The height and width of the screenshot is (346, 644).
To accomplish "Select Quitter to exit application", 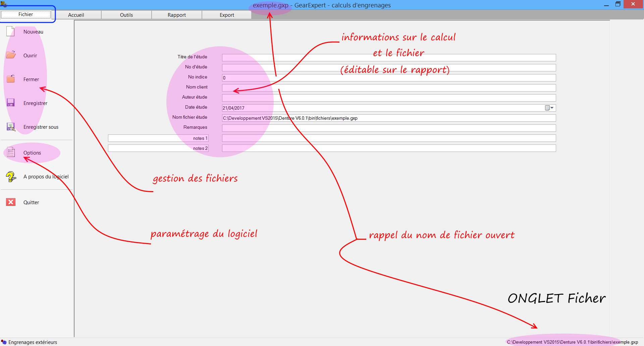I will pos(31,203).
